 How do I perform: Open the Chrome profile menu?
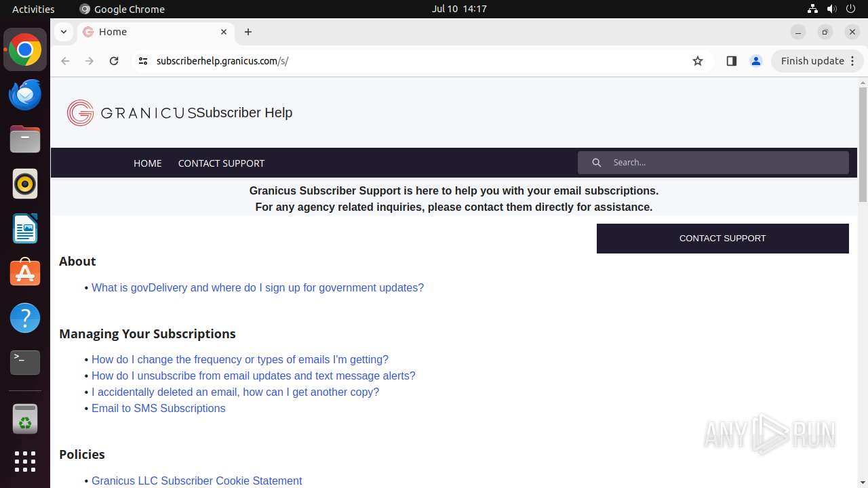click(x=756, y=61)
